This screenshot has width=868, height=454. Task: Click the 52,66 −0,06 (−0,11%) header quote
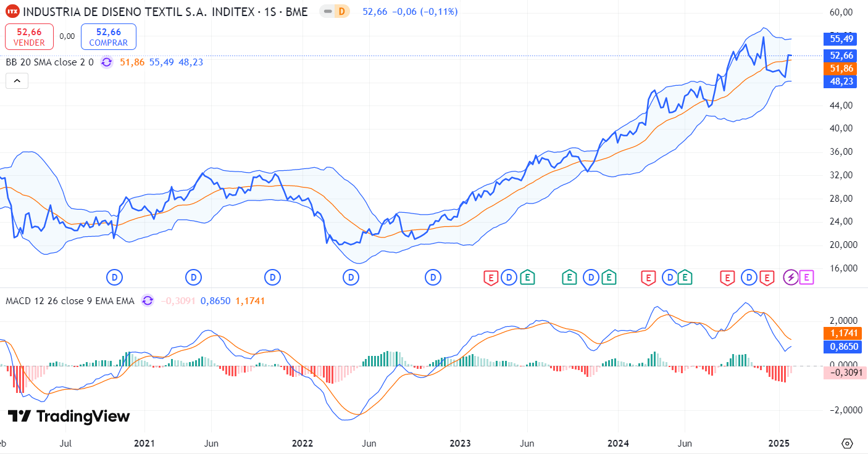[410, 12]
